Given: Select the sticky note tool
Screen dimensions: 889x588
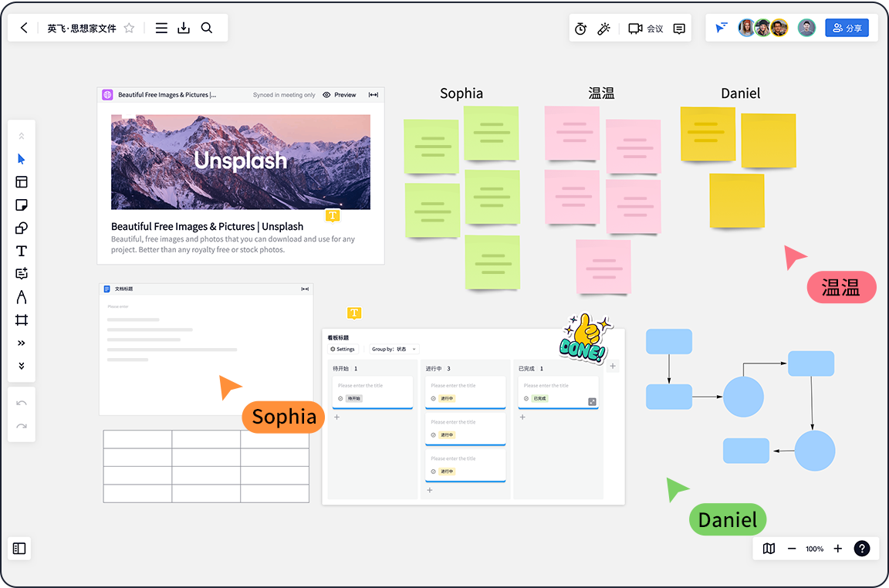Looking at the screenshot, I should click(22, 204).
